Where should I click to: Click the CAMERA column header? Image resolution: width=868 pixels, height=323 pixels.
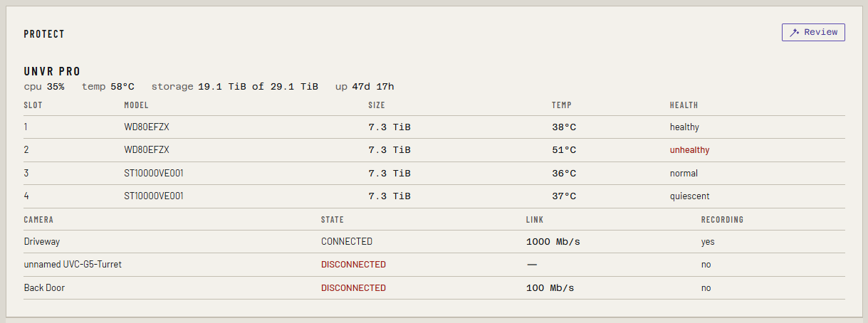coord(38,220)
